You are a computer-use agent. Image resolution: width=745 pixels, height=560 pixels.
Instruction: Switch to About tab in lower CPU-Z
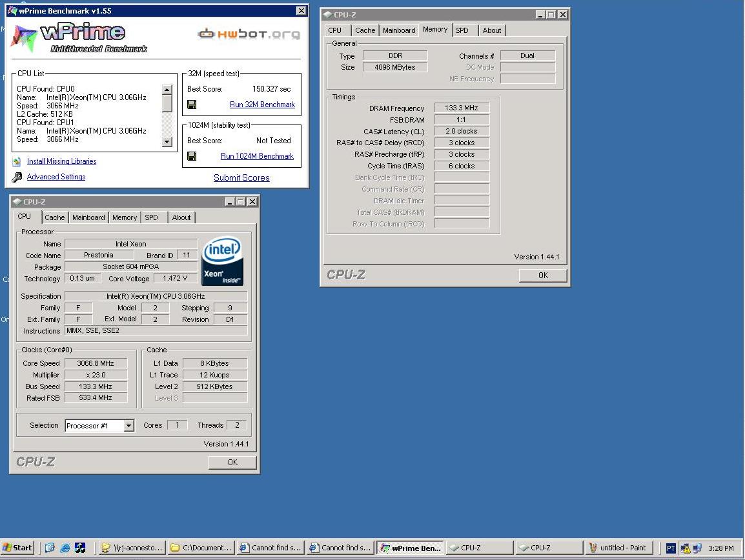(181, 217)
